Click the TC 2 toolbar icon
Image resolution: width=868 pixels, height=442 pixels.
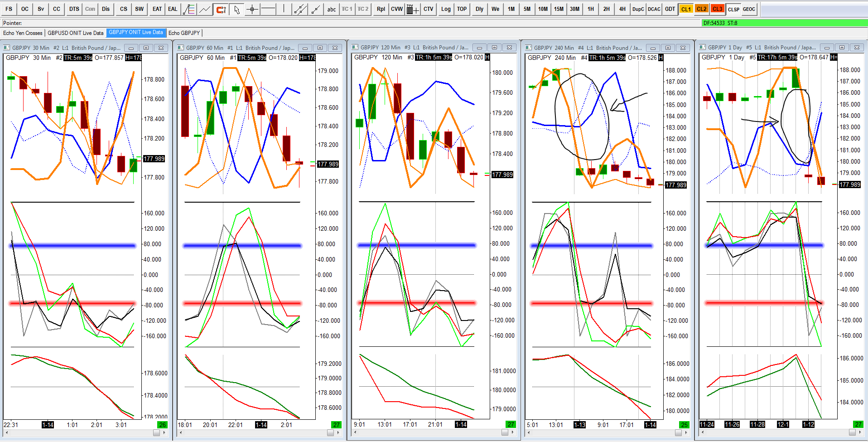[363, 9]
